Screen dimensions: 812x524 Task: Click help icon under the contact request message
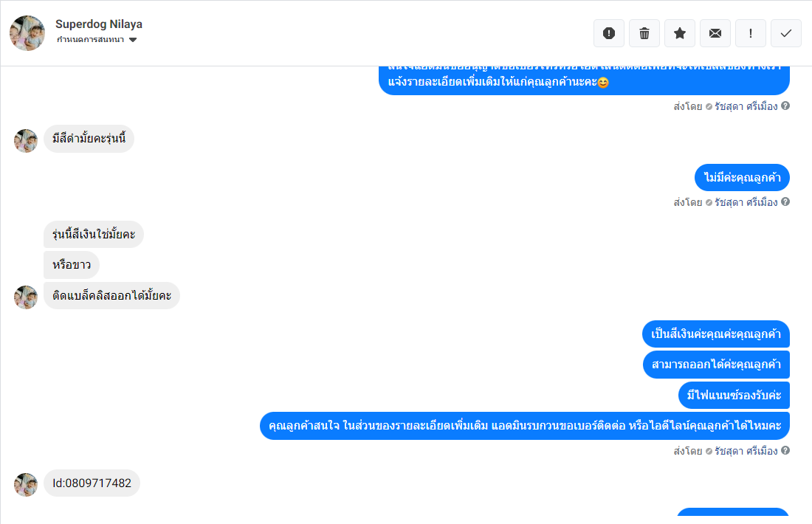(785, 450)
